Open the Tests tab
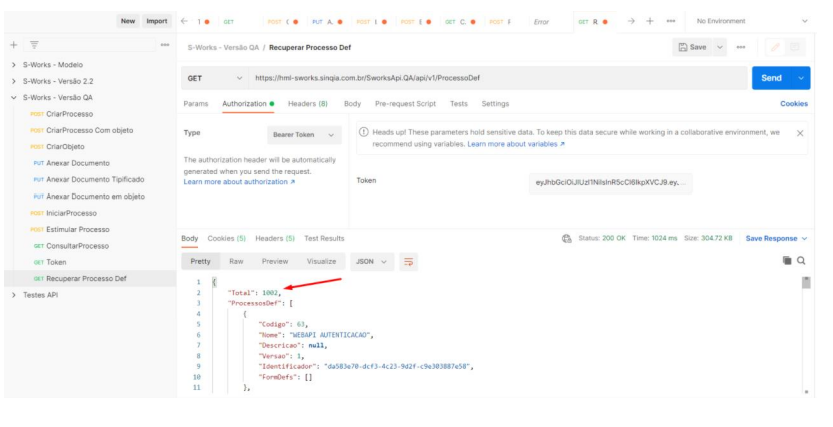Screen dimensions: 833x427 (x=458, y=104)
